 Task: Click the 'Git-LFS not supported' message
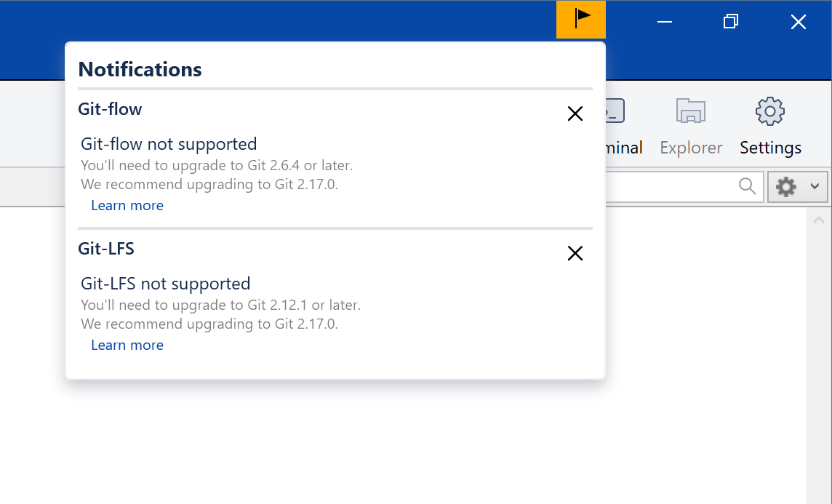[166, 284]
